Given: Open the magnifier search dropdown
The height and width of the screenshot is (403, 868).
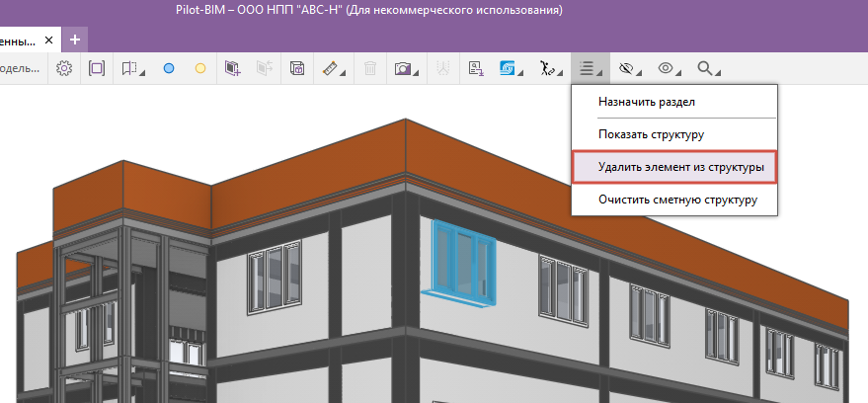Looking at the screenshot, I should pyautogui.click(x=709, y=68).
